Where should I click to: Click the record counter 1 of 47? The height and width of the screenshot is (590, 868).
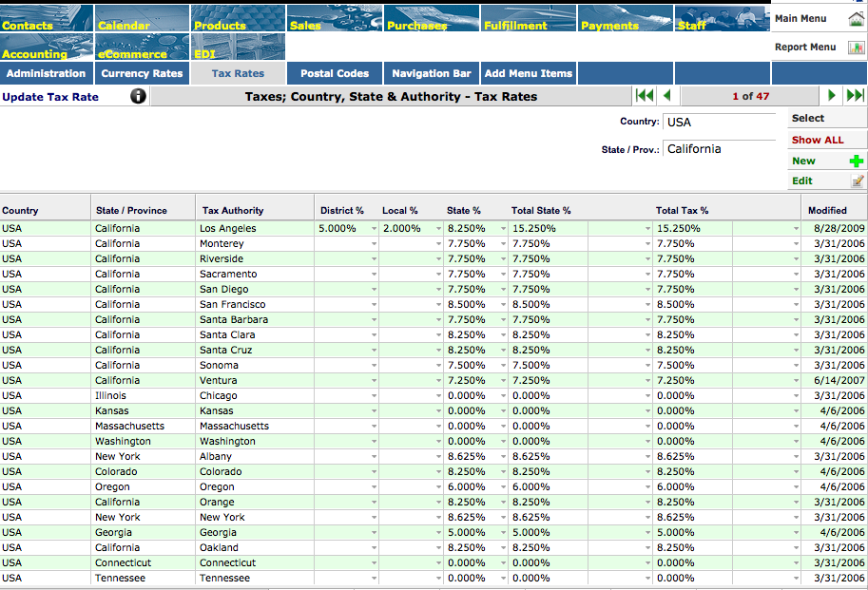751,96
